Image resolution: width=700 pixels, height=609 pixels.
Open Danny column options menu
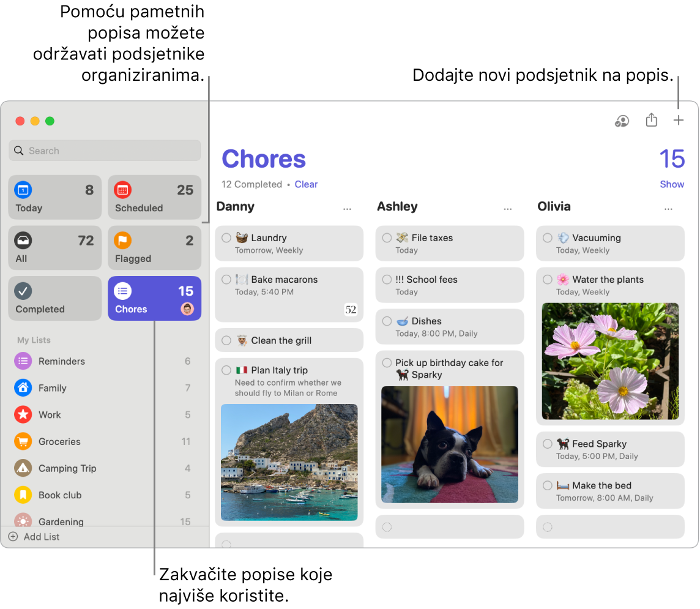(x=348, y=209)
